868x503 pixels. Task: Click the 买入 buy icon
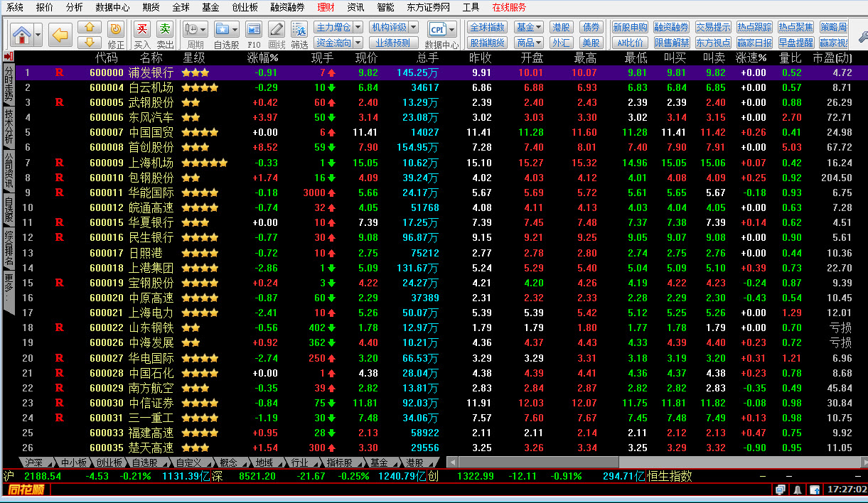(x=142, y=29)
